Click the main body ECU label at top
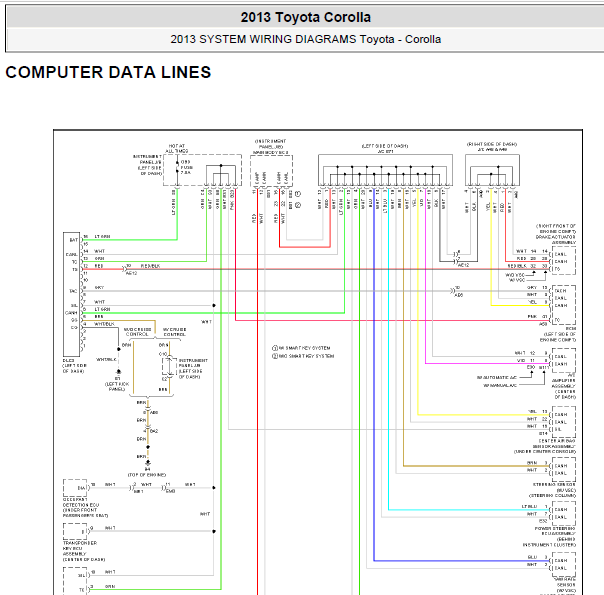The image size is (604, 595). click(x=271, y=147)
